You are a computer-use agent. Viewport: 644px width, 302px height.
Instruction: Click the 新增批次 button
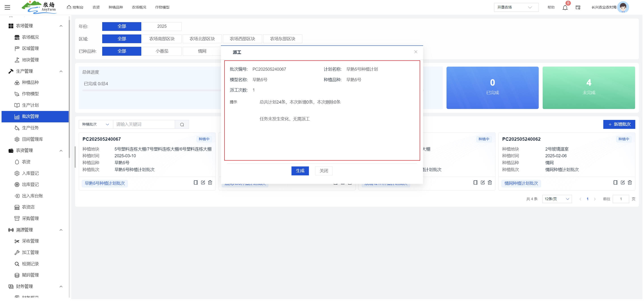pos(619,125)
